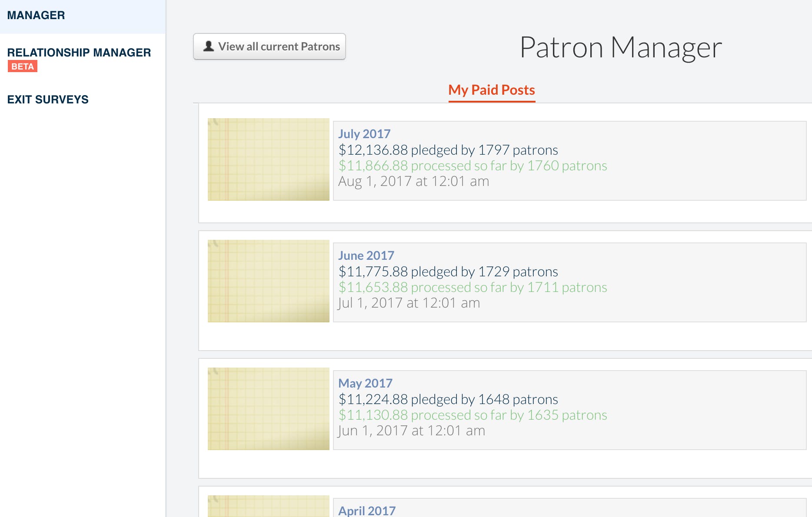Viewport: 812px width, 517px height.
Task: Click the person icon on View all current Patrons
Action: point(209,46)
